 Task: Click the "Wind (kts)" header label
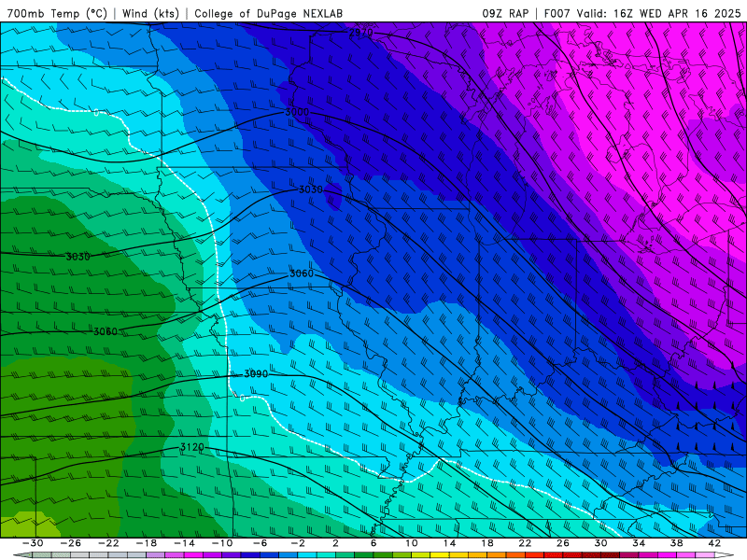click(150, 13)
